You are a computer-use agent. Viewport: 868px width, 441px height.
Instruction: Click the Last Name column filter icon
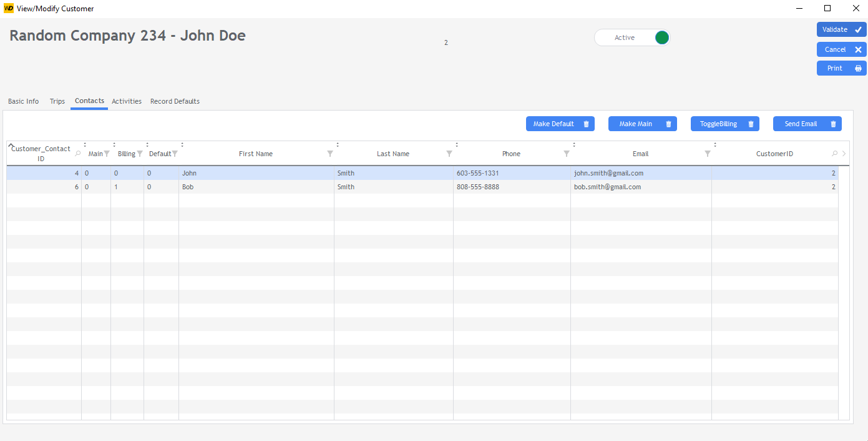pos(449,154)
